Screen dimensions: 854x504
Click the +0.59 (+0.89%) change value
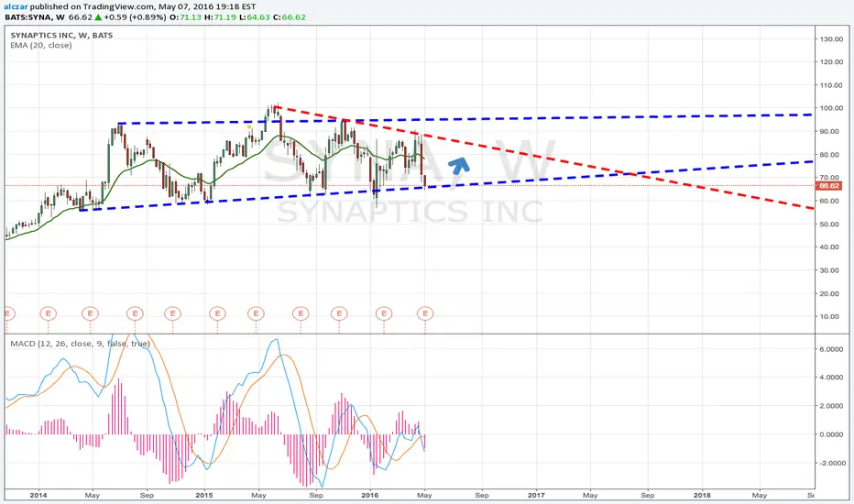(x=135, y=17)
